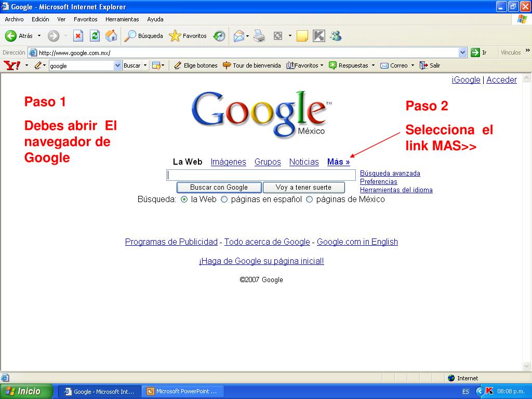Click the yellow note icon in the toolbar

[x=302, y=36]
